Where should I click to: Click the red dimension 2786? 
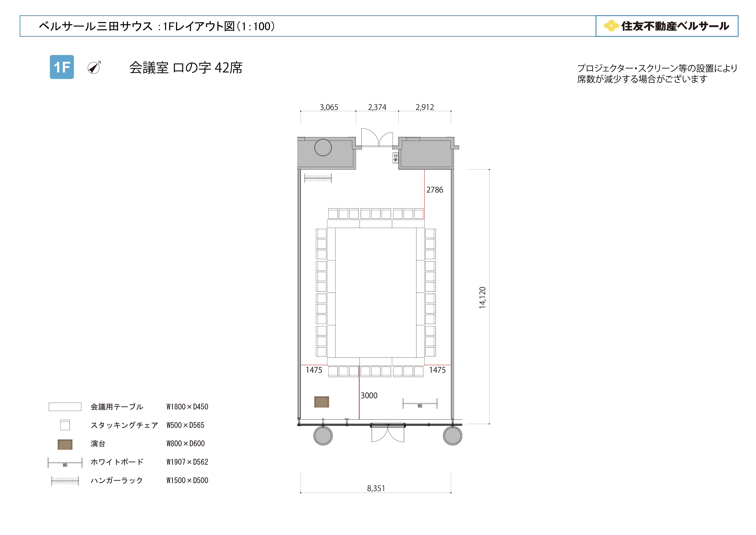435,190
